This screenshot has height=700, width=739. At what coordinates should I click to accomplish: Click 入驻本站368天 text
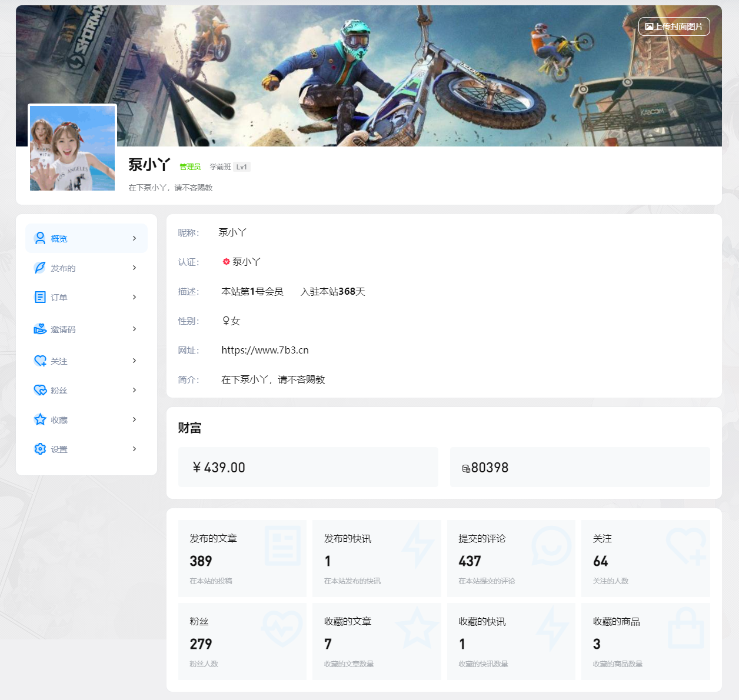click(333, 292)
